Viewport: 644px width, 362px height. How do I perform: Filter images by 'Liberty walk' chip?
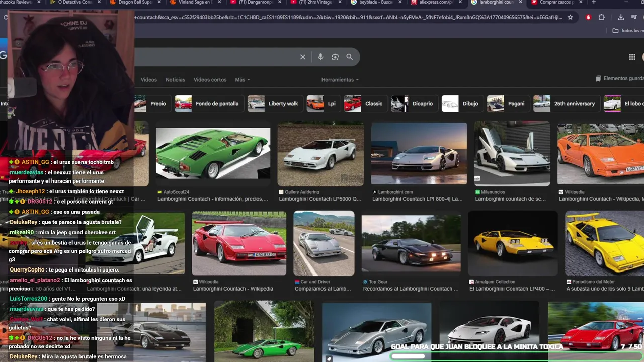coord(276,104)
